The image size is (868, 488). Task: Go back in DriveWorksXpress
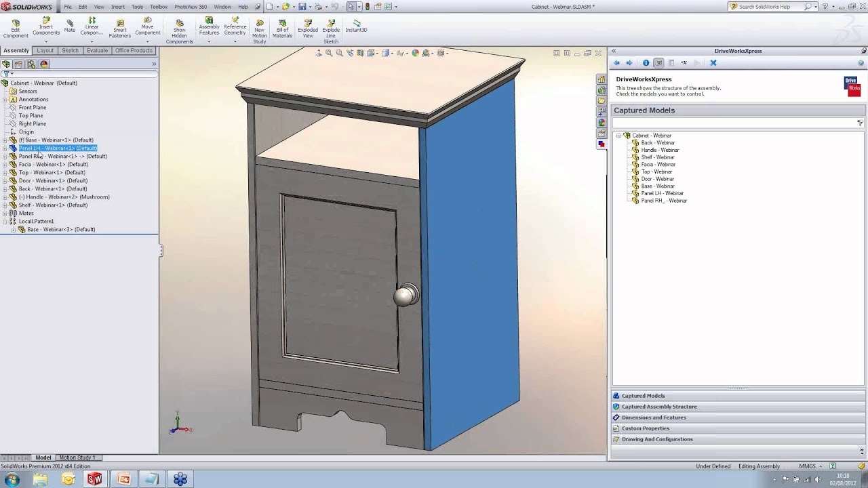point(616,63)
